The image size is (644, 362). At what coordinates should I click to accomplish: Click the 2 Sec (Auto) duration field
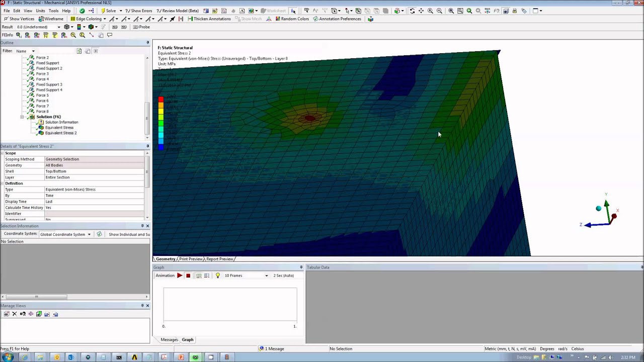[x=283, y=276]
